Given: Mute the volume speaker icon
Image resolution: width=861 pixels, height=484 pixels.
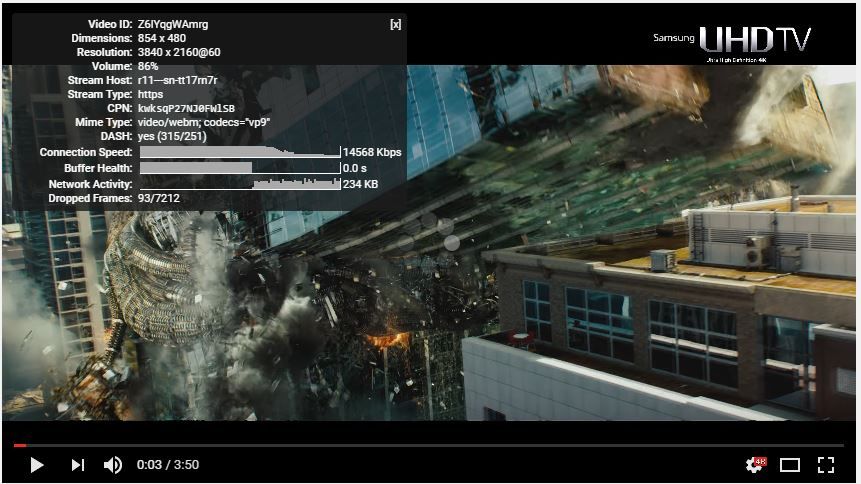Looking at the screenshot, I should 113,465.
